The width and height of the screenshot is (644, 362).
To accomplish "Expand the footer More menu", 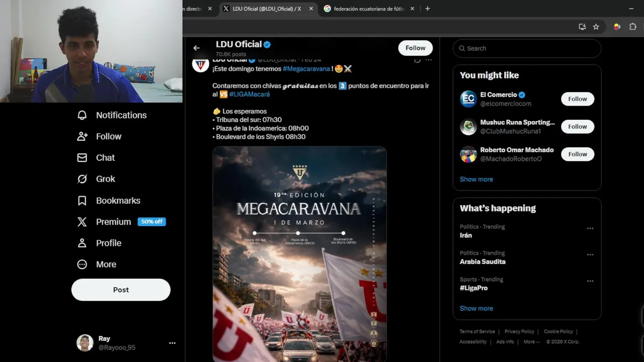I will pos(531,342).
